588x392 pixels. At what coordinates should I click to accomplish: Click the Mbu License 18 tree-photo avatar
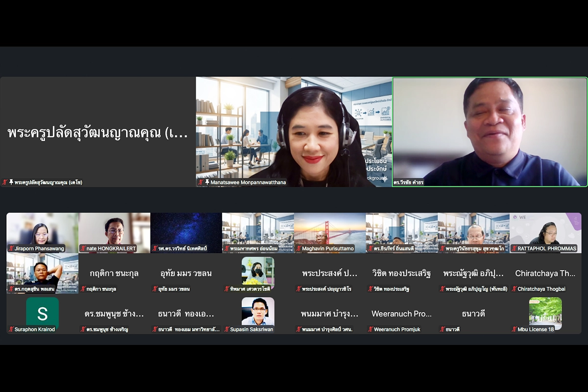point(545,312)
